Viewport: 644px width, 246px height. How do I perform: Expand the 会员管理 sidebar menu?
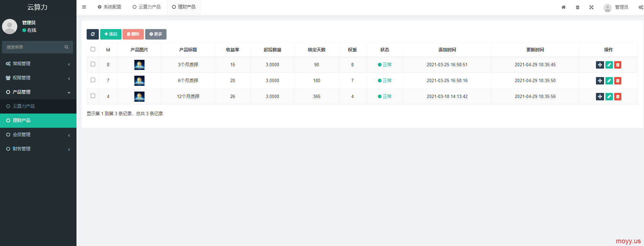pos(38,134)
